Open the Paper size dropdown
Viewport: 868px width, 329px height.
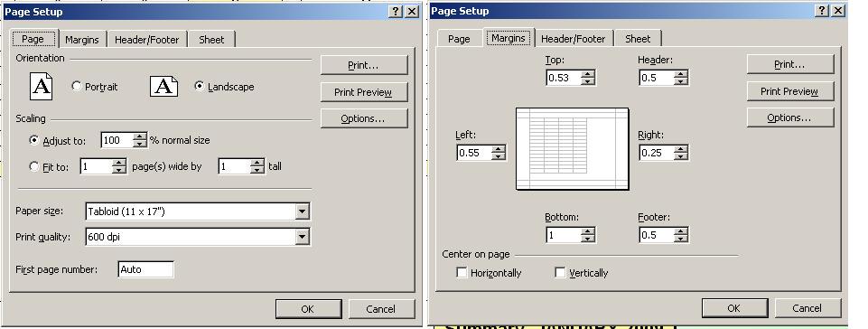click(x=302, y=211)
